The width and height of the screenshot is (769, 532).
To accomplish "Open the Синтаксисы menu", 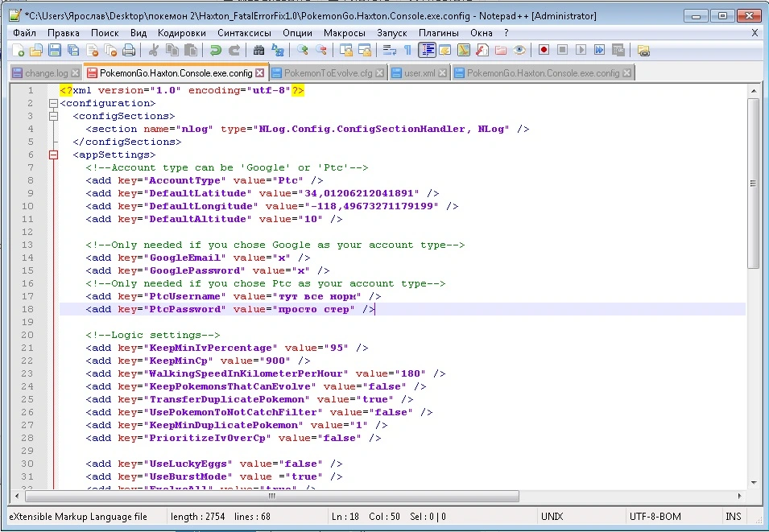I will click(x=244, y=33).
